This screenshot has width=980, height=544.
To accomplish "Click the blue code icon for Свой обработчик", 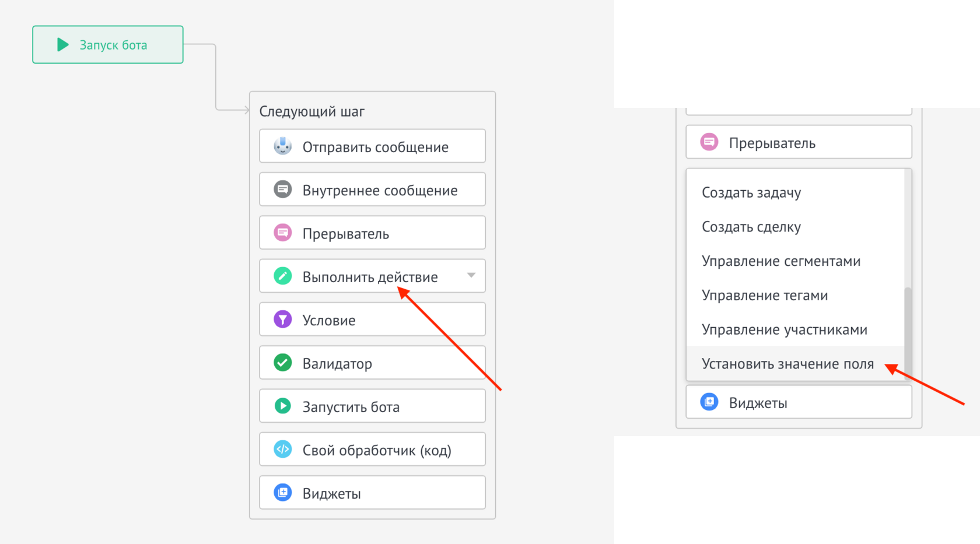I will click(x=283, y=450).
